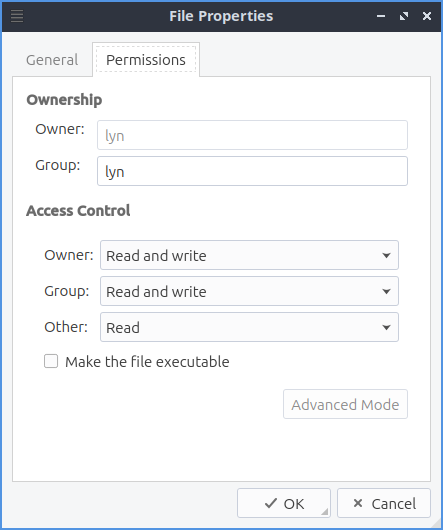Open the Group access dropdown
443x530 pixels.
click(249, 291)
